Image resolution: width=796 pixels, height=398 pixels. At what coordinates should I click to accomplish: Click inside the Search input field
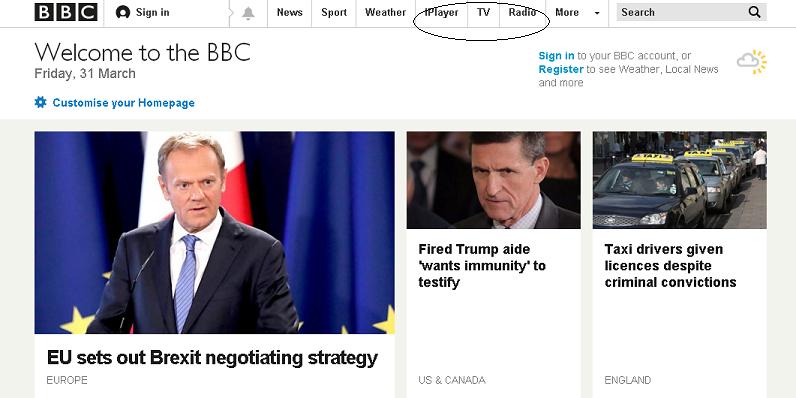tap(680, 12)
